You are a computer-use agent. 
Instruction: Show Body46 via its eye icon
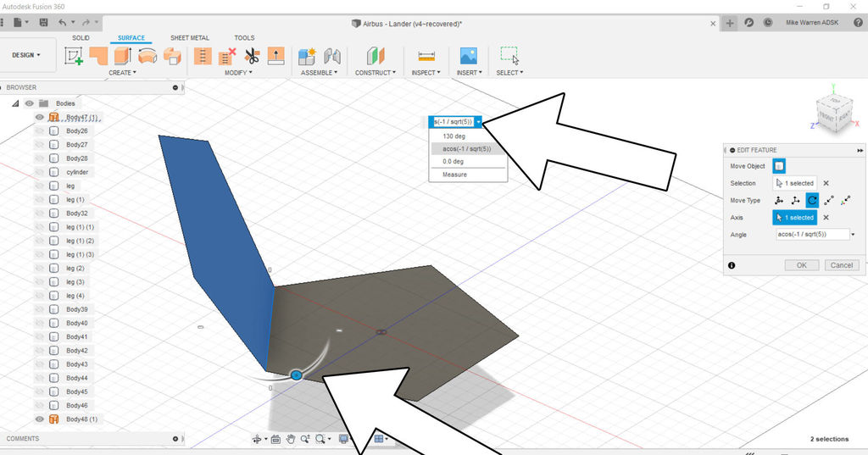tap(39, 406)
